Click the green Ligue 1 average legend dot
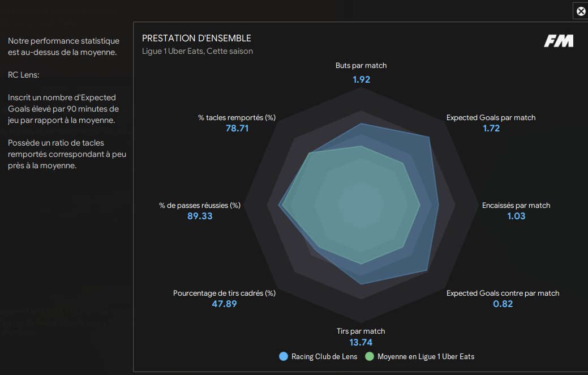This screenshot has height=375, width=588. click(370, 356)
